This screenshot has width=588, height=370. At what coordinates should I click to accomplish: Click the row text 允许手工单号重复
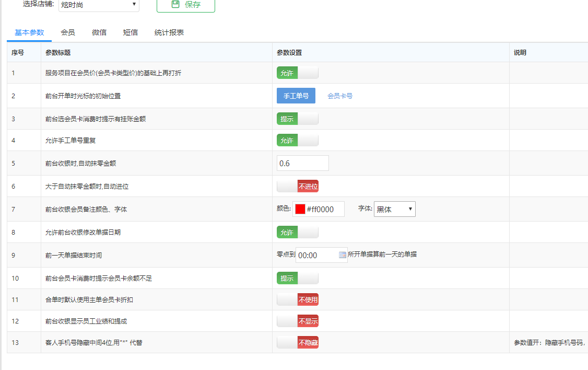click(x=70, y=141)
